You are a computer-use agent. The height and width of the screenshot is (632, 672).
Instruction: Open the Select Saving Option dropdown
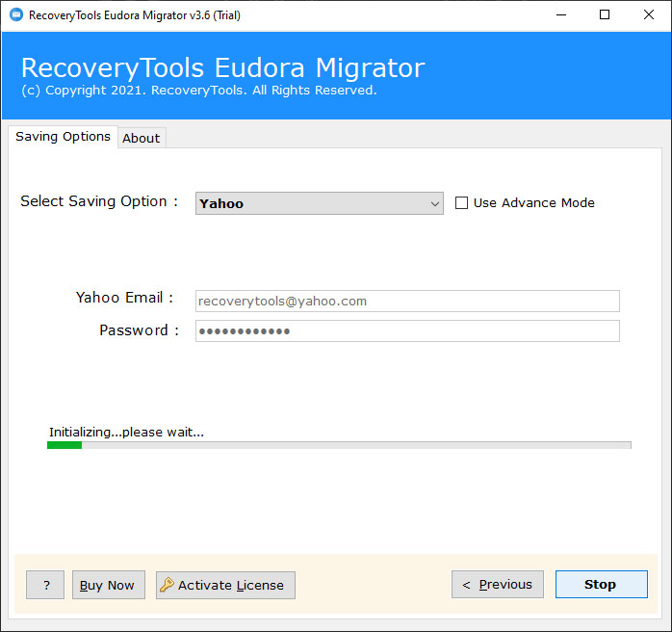(320, 203)
